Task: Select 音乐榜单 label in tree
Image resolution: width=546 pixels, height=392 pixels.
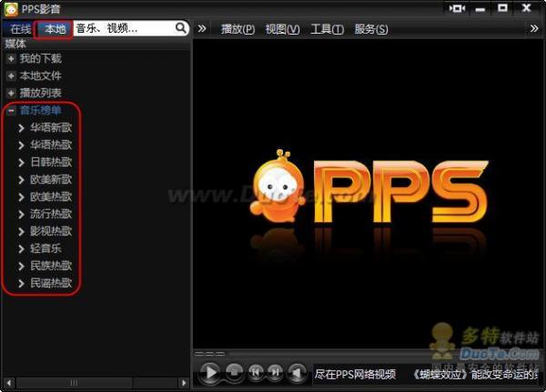Action: 40,110
